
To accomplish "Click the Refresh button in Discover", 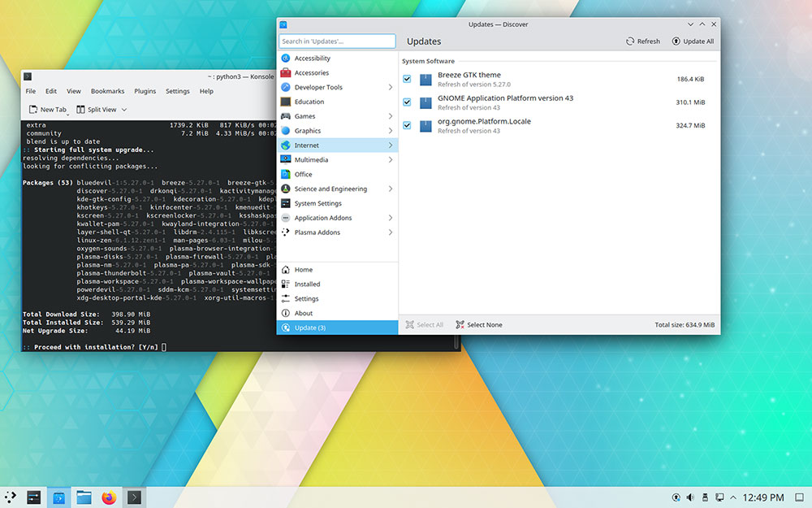I will point(642,41).
